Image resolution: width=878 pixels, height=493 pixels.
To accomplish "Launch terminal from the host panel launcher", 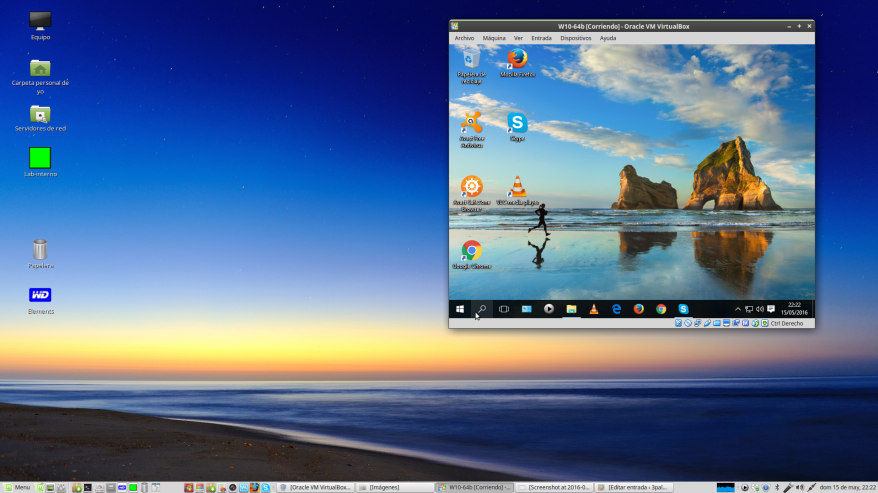I will (x=88, y=487).
